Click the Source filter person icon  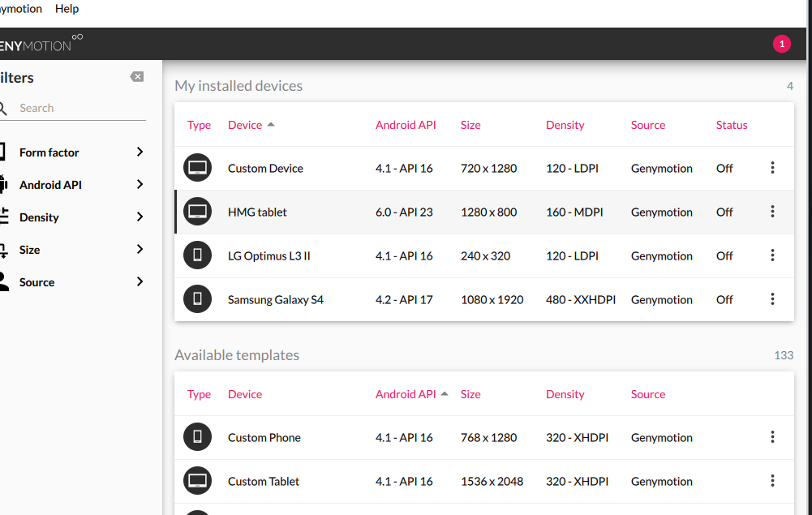coord(4,281)
